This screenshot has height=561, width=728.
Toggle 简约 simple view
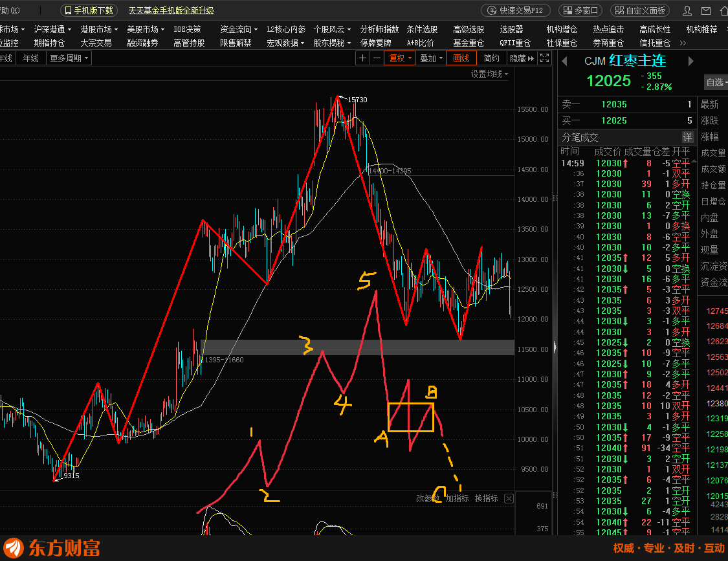(x=491, y=58)
